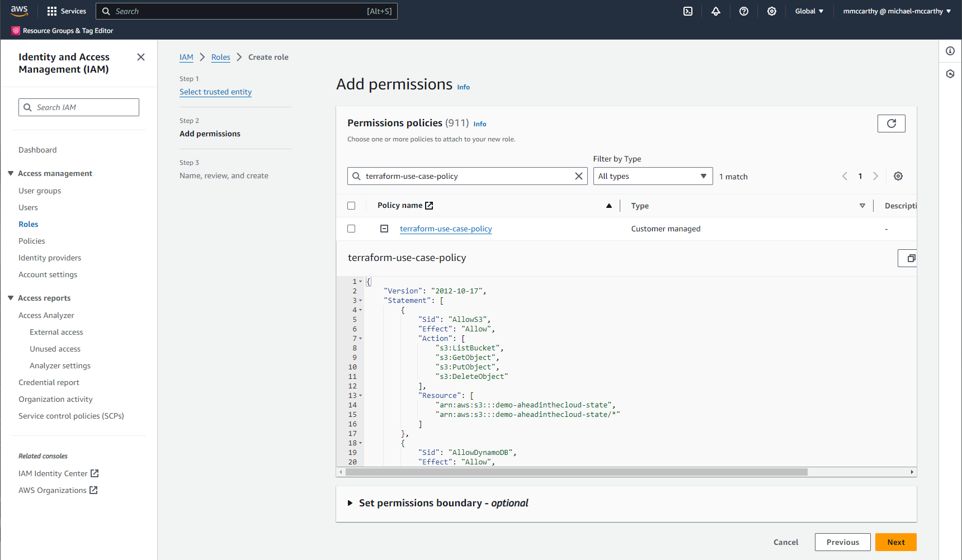Launch CloudShell terminal icon

688,11
